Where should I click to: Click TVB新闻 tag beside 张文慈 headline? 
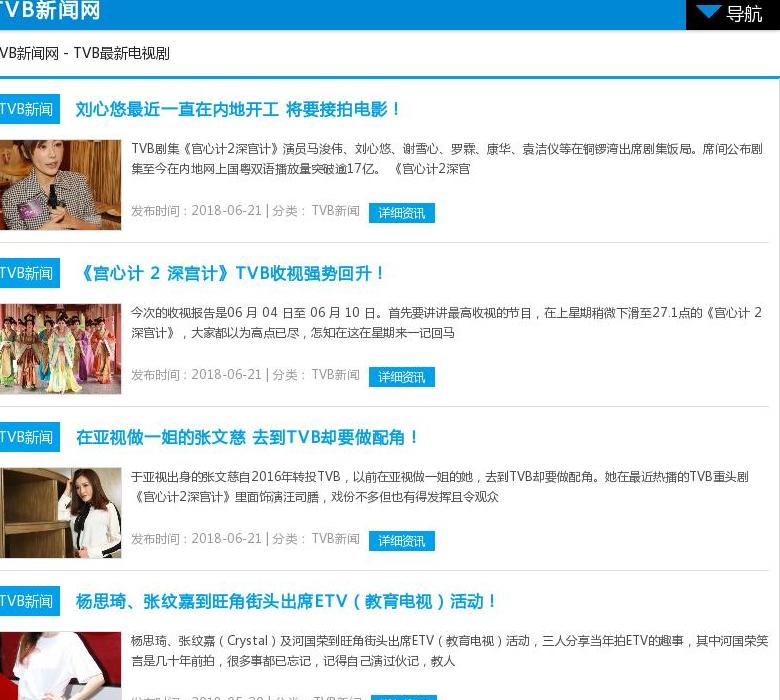(x=29, y=437)
